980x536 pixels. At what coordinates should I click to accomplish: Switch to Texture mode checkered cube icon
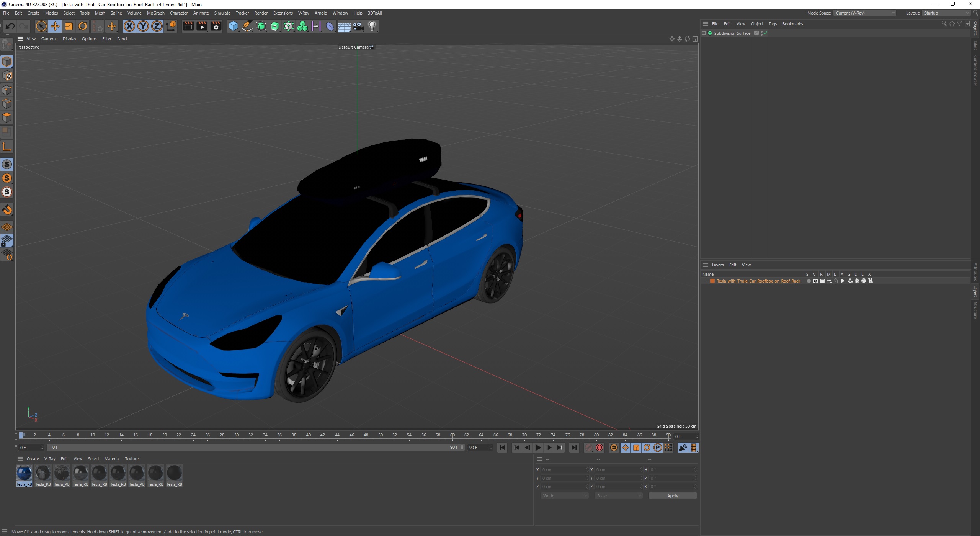click(x=7, y=76)
